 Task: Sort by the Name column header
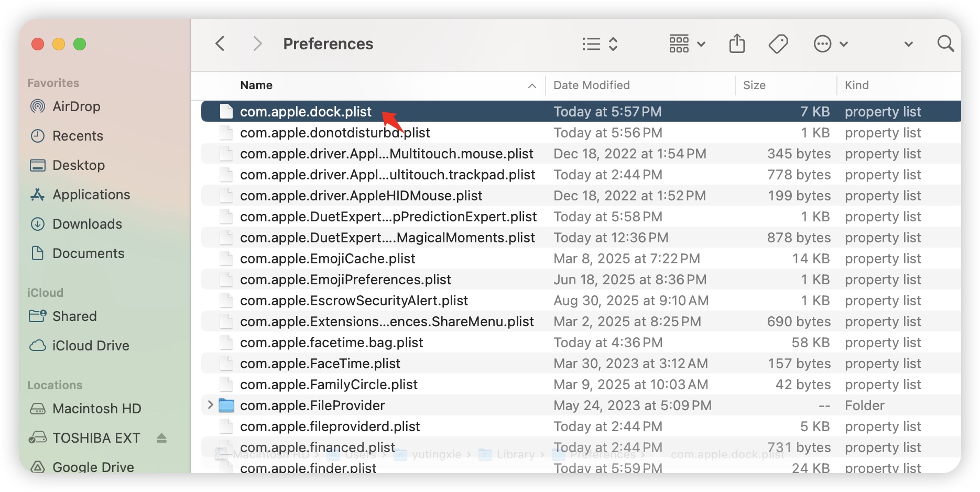pos(256,85)
